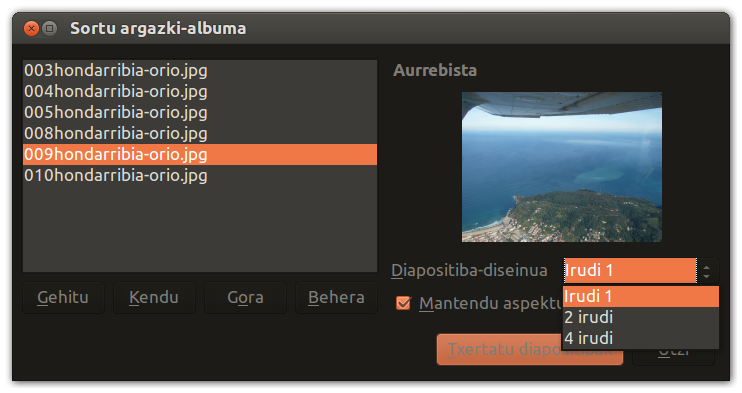Click the Txertatu diapositibak button

click(530, 349)
